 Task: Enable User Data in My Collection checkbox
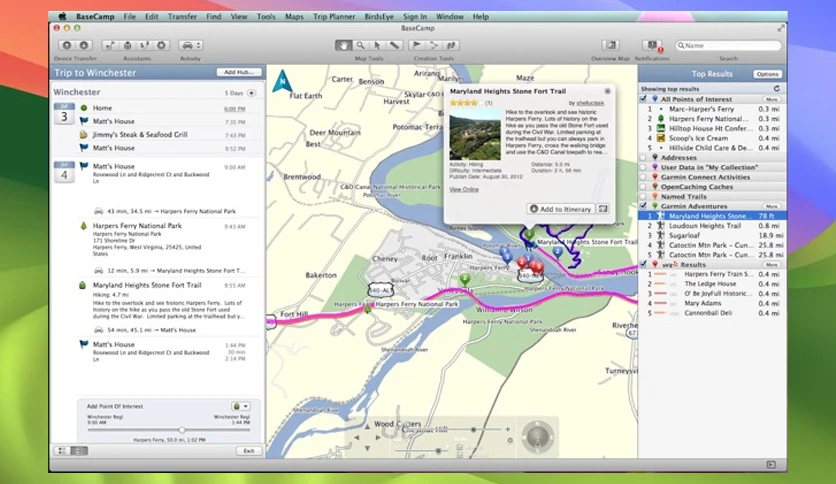pos(644,167)
